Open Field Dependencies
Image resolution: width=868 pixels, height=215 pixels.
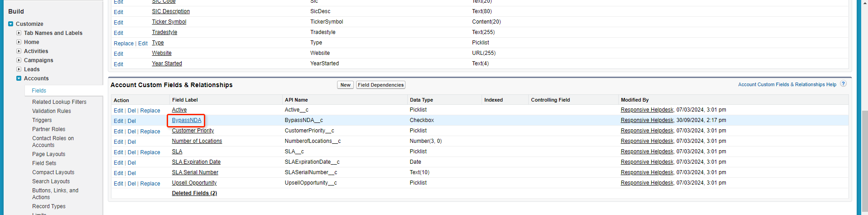(x=381, y=85)
